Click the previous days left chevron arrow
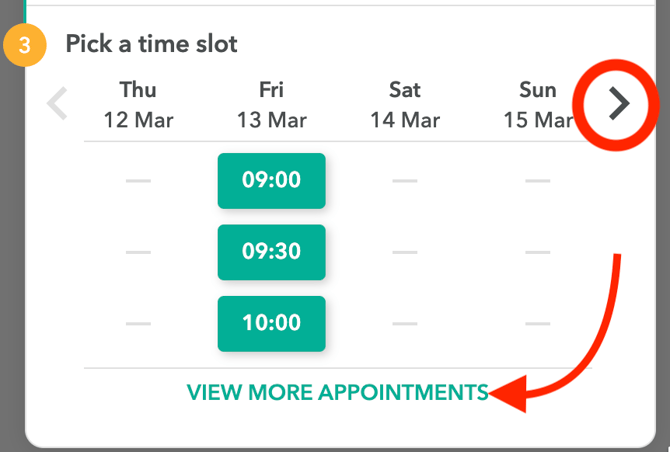 (x=57, y=103)
